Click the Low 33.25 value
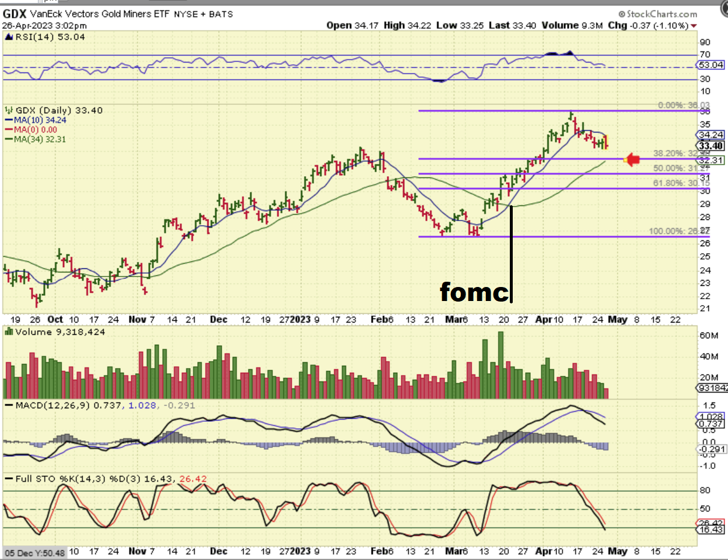Viewport: 728px width, 560px height. 460,25
